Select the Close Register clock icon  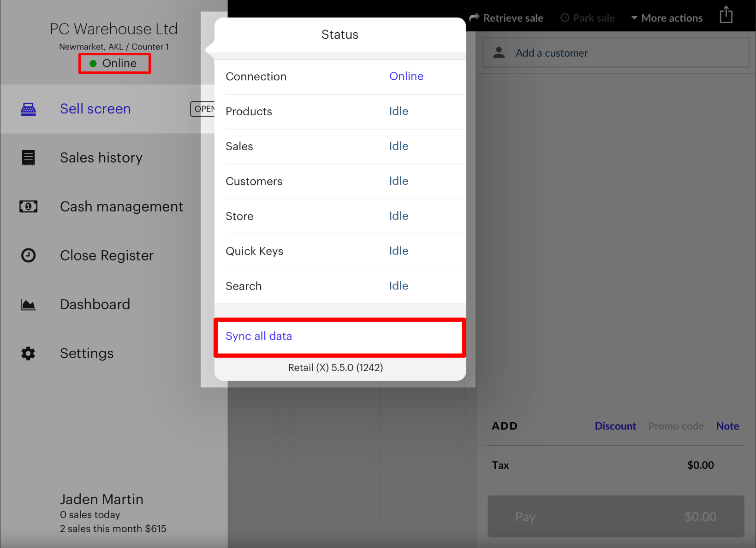coord(28,255)
